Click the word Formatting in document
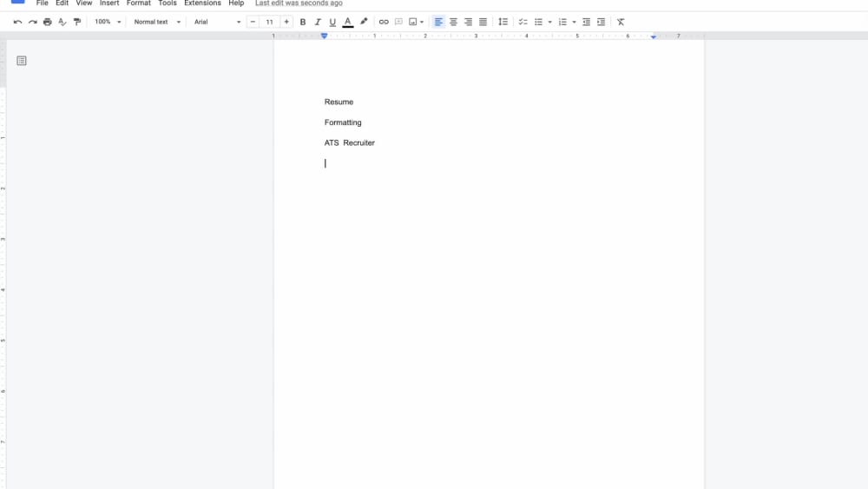The width and height of the screenshot is (868, 489). pyautogui.click(x=343, y=122)
